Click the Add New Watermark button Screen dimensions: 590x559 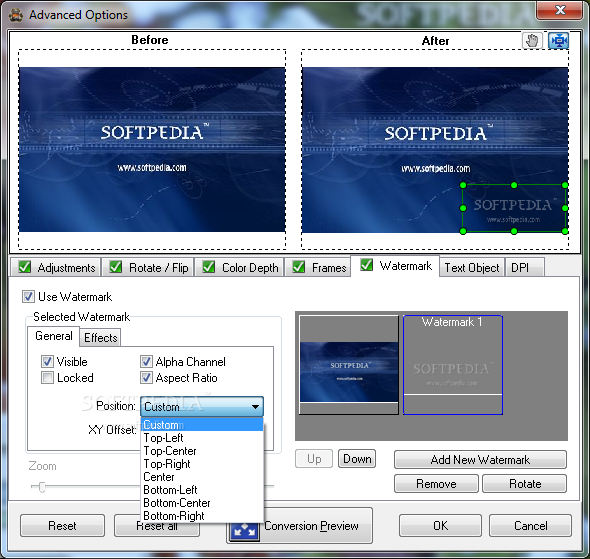(480, 460)
